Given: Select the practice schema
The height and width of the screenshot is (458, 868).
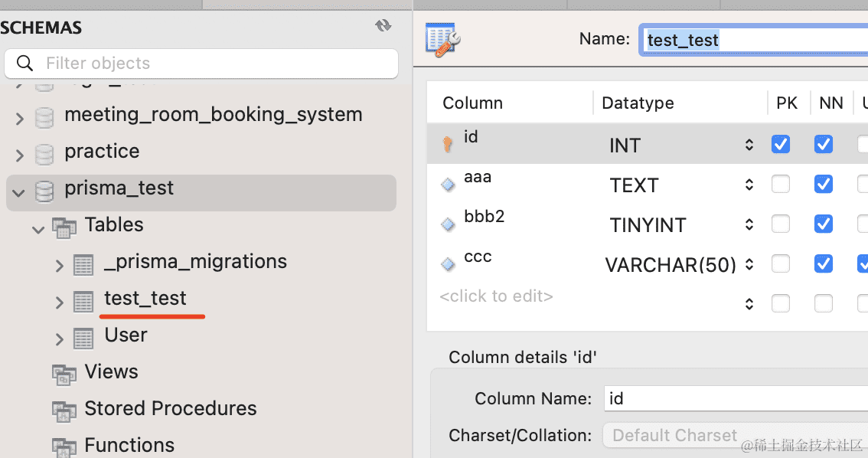Looking at the screenshot, I should 102,152.
